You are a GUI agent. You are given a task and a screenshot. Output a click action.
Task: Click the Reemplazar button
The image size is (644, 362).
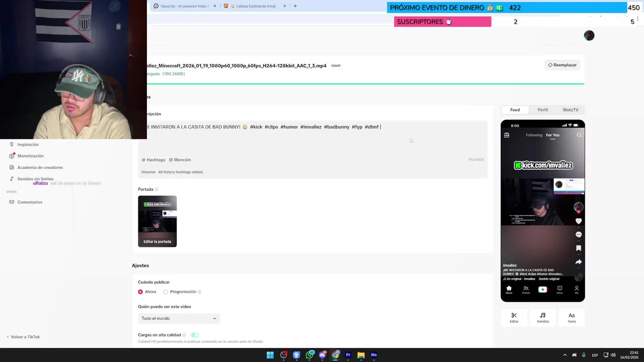coord(562,65)
